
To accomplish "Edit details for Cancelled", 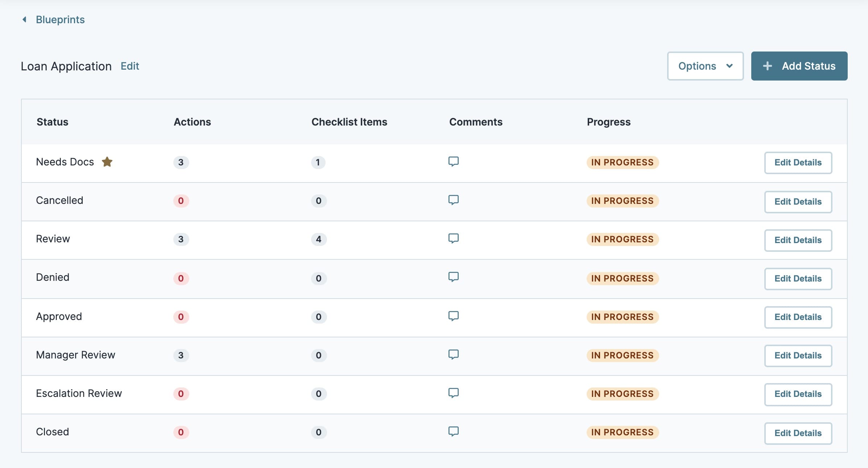I will (798, 202).
